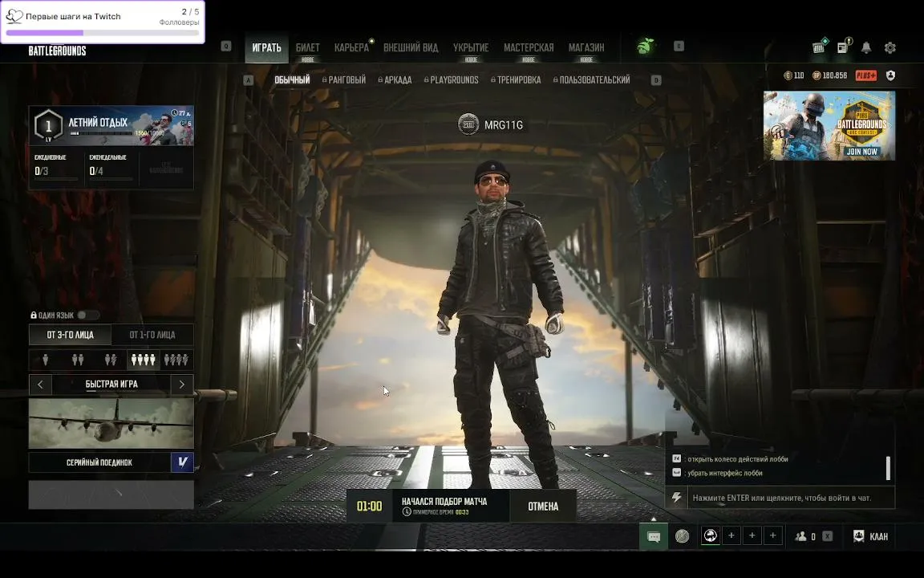Open the Внешний вид tab
The image size is (924, 578).
click(x=411, y=48)
